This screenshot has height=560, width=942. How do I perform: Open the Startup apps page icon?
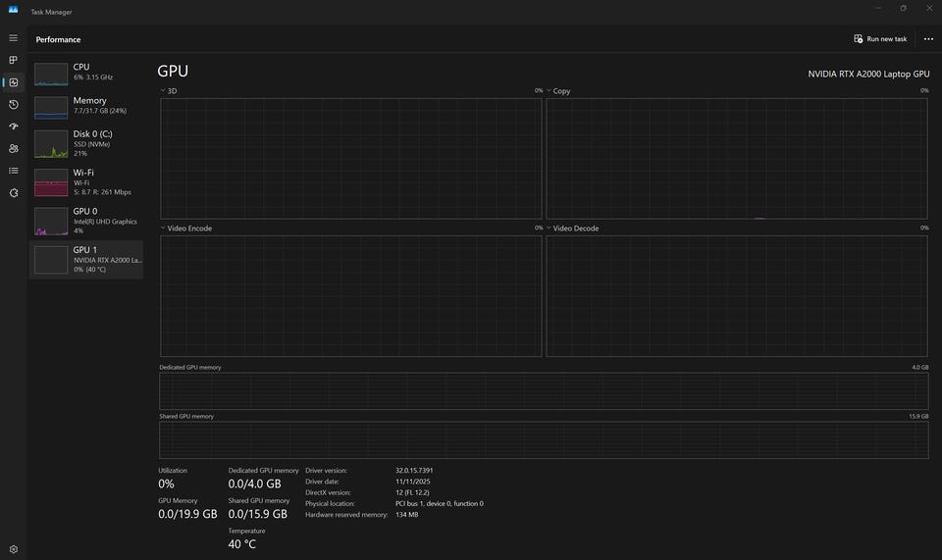(x=13, y=127)
